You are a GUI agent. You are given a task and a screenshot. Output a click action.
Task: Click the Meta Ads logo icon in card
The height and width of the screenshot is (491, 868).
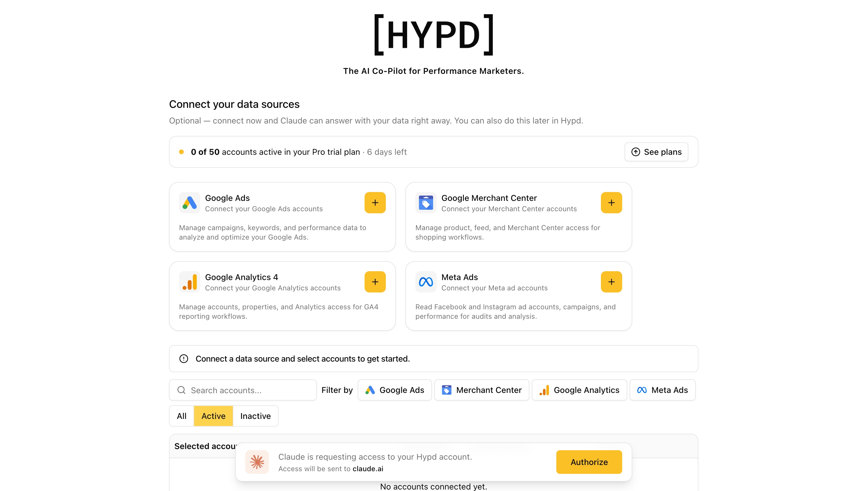(426, 282)
